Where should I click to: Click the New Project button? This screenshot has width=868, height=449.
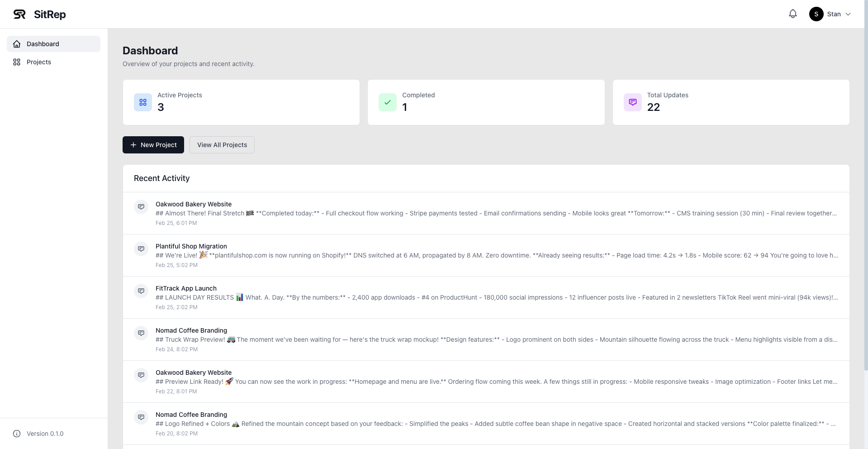(153, 145)
